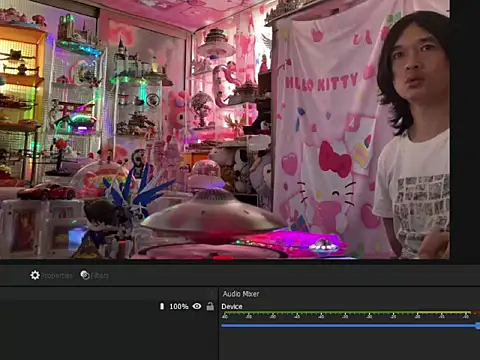Open the source Filters dialog
The width and height of the screenshot is (480, 360).
95,275
